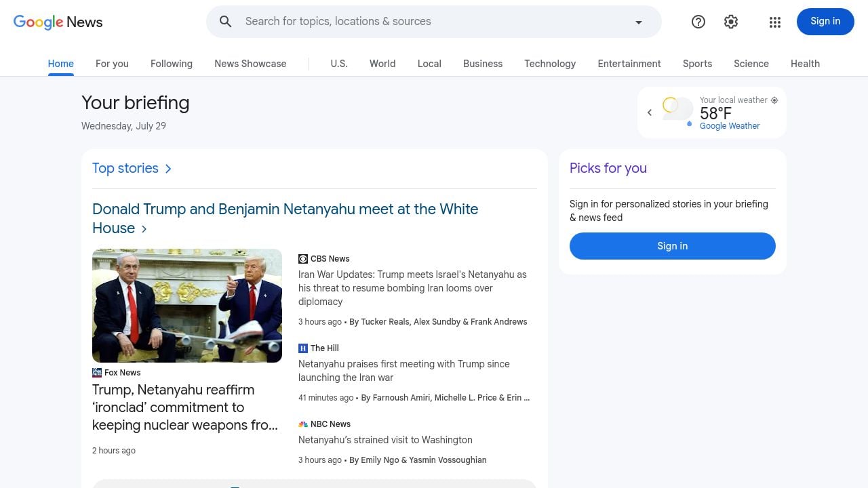Viewport: 868px width, 488px height.
Task: Expand weather card with left chevron
Action: [x=650, y=113]
